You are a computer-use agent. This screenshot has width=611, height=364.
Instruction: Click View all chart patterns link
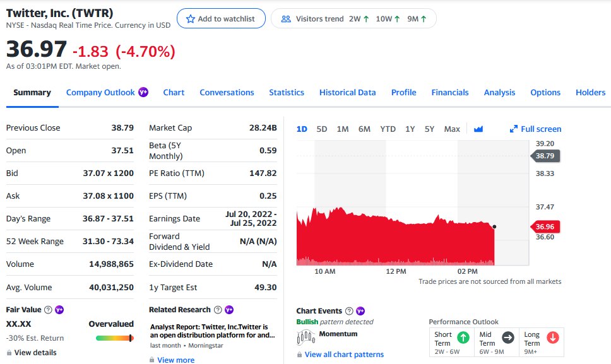pyautogui.click(x=344, y=355)
